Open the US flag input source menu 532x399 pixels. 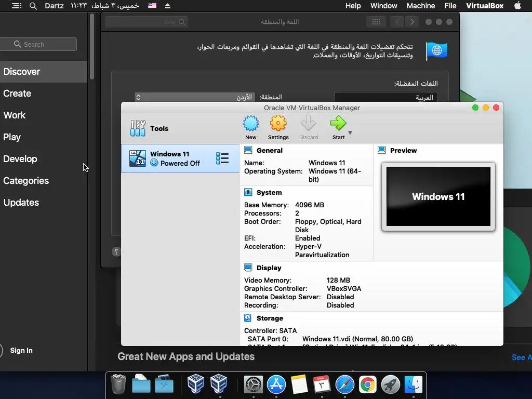[x=152, y=6]
